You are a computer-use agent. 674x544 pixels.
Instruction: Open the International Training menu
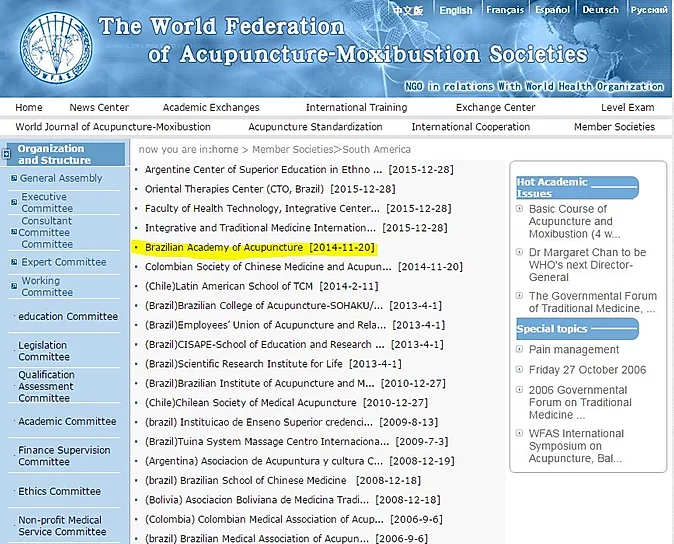point(356,107)
